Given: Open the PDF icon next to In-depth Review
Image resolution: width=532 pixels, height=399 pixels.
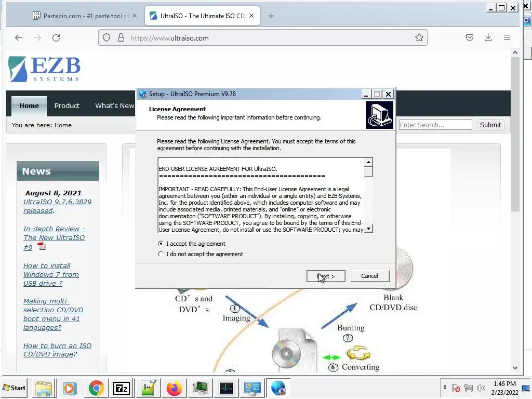Looking at the screenshot, I should [x=42, y=246].
